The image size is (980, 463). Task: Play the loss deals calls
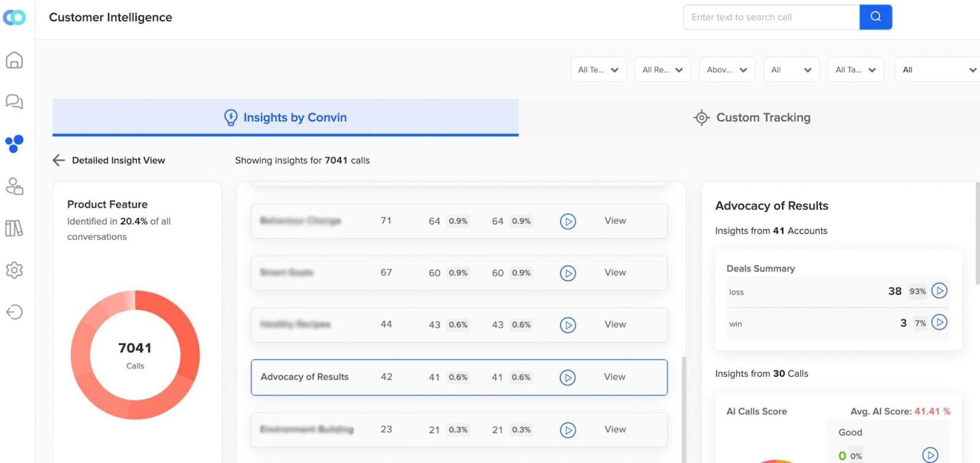pyautogui.click(x=939, y=291)
